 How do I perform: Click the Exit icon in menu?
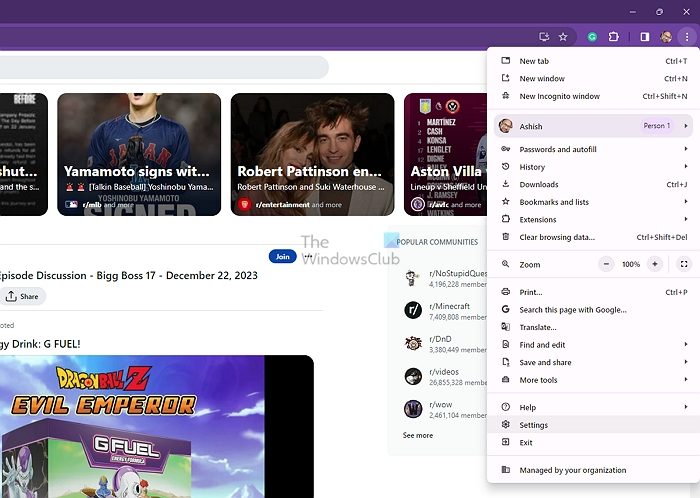(x=505, y=442)
